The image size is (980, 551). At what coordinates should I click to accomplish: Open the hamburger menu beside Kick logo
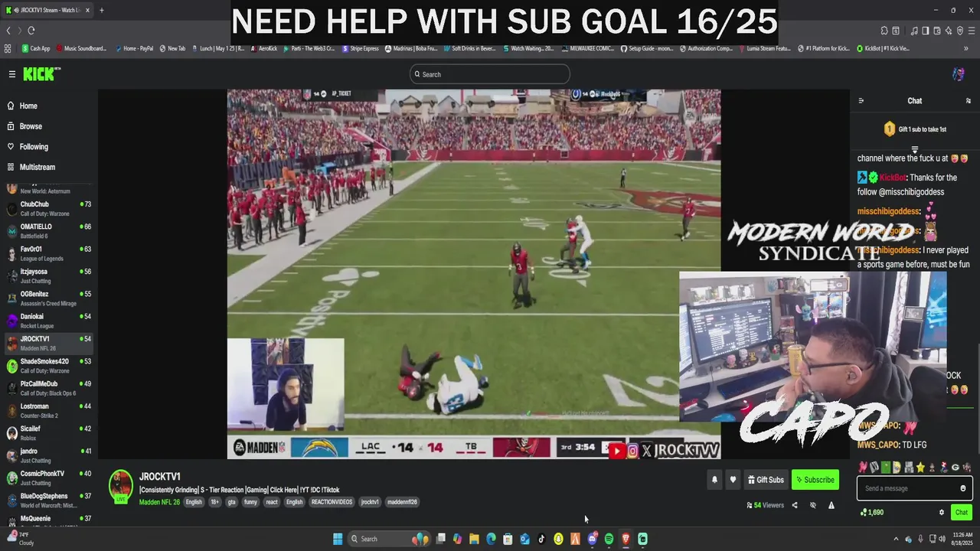12,74
